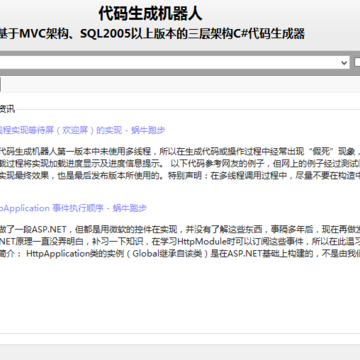Click the line containing 特别声明：在多线程调用过程中

(x=180, y=176)
